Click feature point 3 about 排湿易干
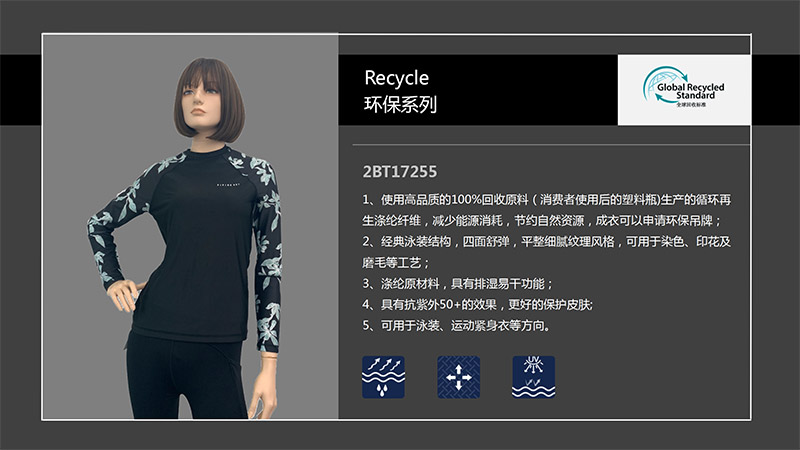 pos(457,284)
